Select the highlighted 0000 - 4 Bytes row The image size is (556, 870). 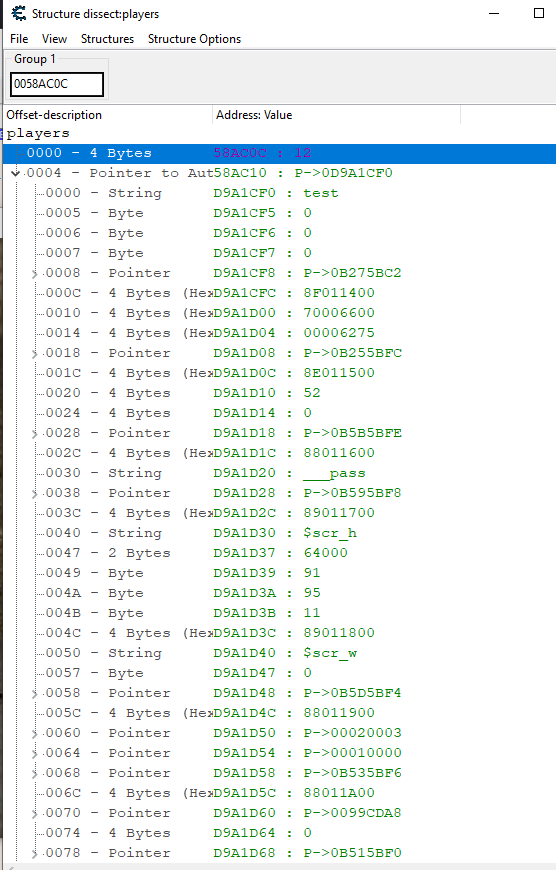(279, 153)
